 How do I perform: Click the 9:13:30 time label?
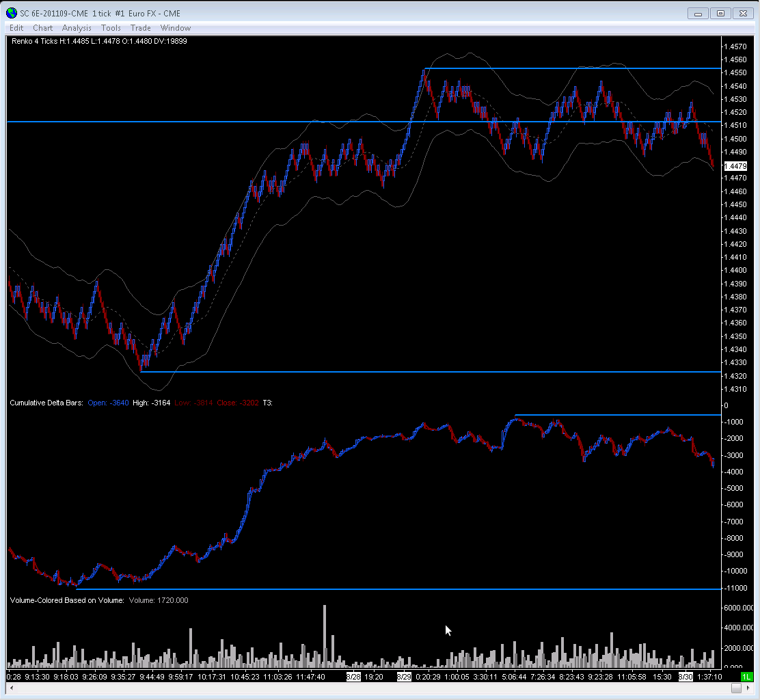point(38,677)
